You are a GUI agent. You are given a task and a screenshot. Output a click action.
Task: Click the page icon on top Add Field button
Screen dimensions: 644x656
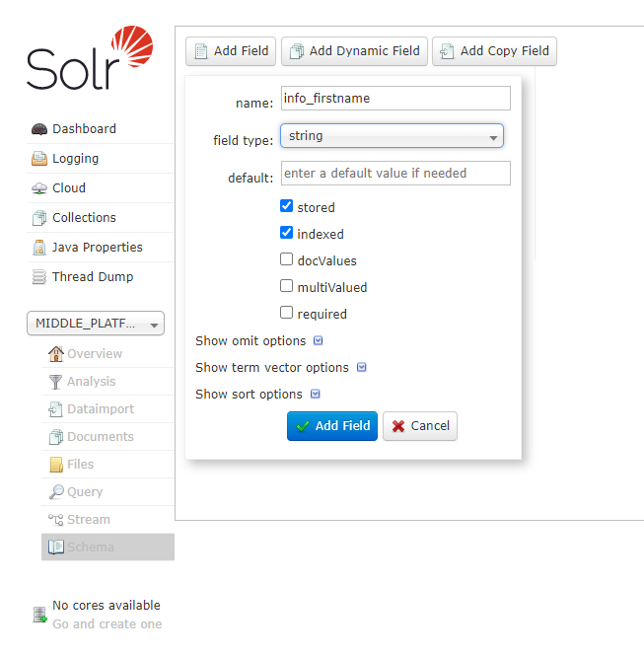(201, 51)
